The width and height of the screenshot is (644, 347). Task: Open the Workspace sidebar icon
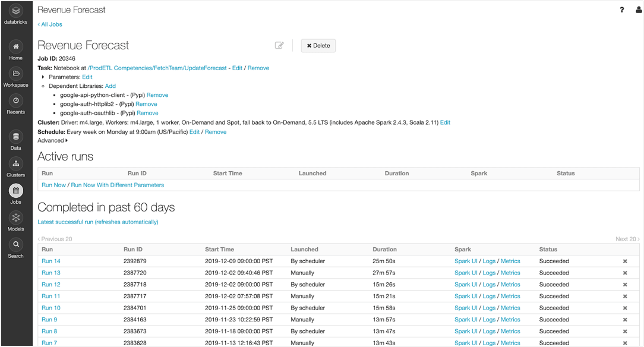(16, 74)
